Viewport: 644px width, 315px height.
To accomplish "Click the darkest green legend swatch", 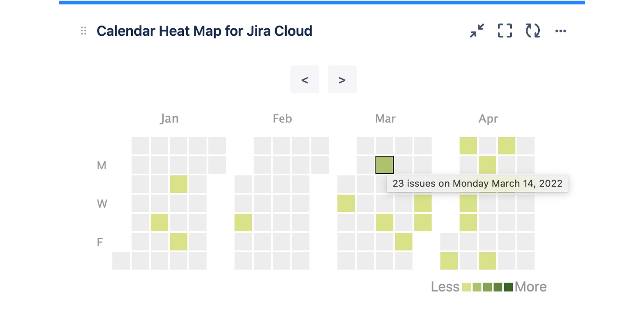I will (508, 287).
